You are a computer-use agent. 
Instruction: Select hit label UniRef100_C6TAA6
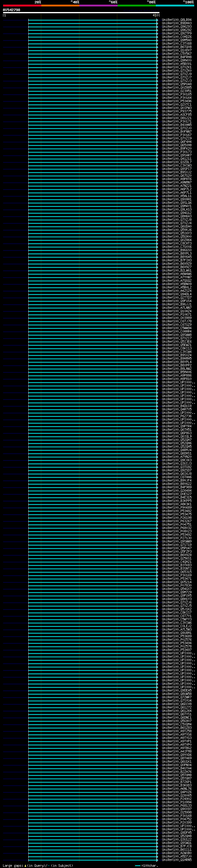(176, 477)
